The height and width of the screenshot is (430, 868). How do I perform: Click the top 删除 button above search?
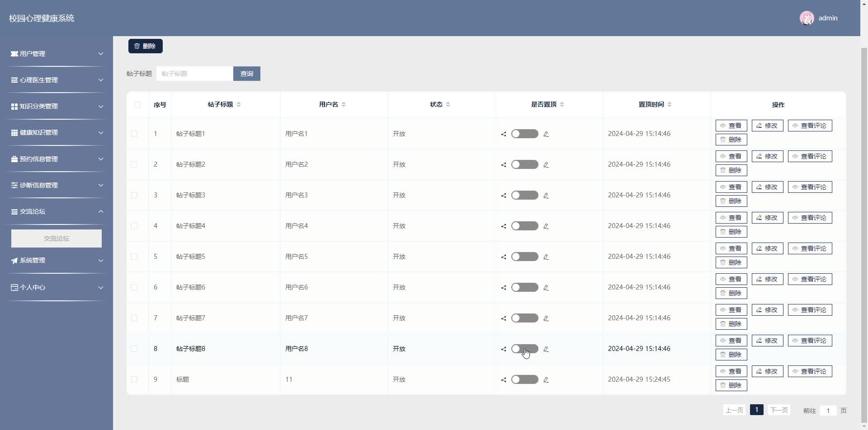point(145,46)
